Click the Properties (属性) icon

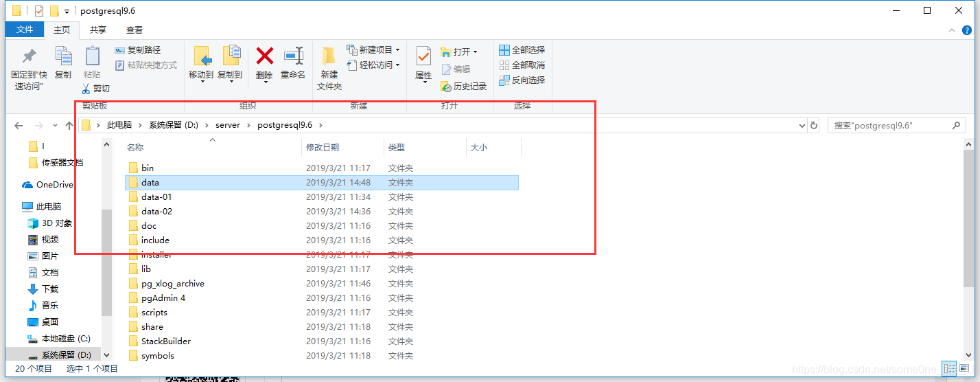point(423,56)
